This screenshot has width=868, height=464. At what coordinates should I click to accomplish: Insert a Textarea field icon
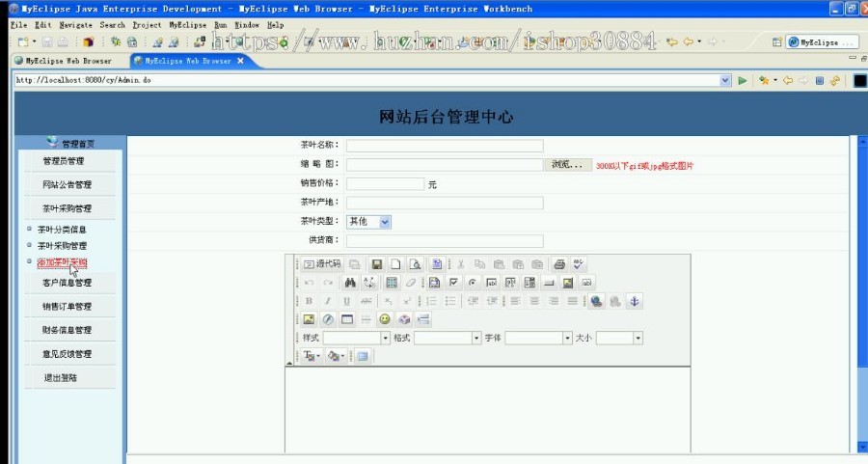tap(510, 283)
